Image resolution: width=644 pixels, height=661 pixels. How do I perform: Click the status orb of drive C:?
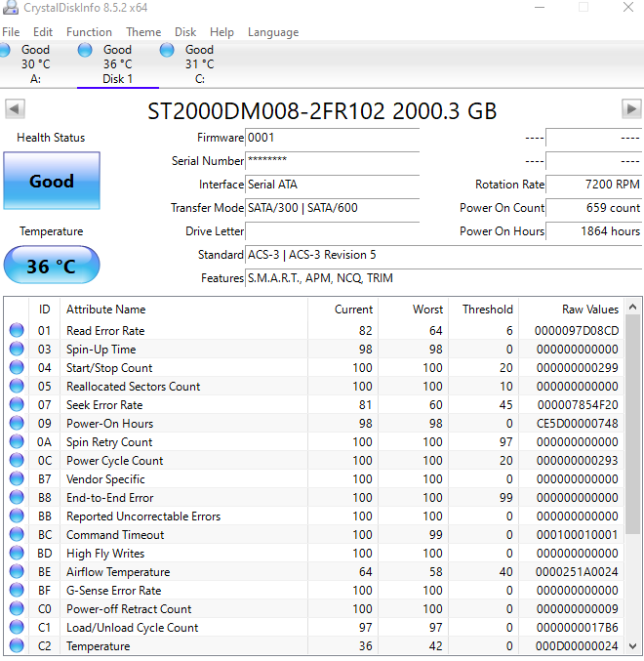pos(167,50)
